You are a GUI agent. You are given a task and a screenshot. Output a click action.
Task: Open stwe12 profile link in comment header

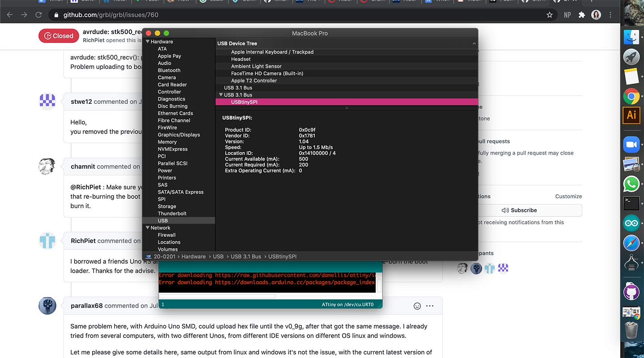(x=81, y=102)
